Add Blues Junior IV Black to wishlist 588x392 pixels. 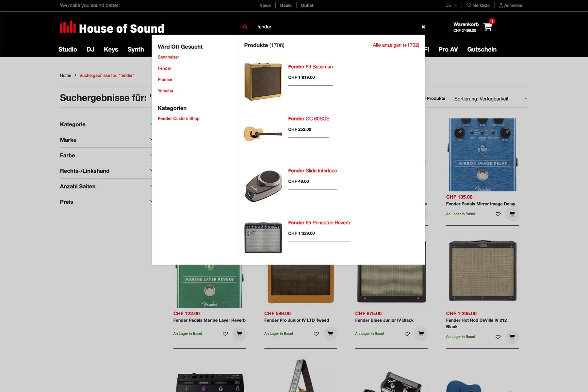tap(407, 334)
